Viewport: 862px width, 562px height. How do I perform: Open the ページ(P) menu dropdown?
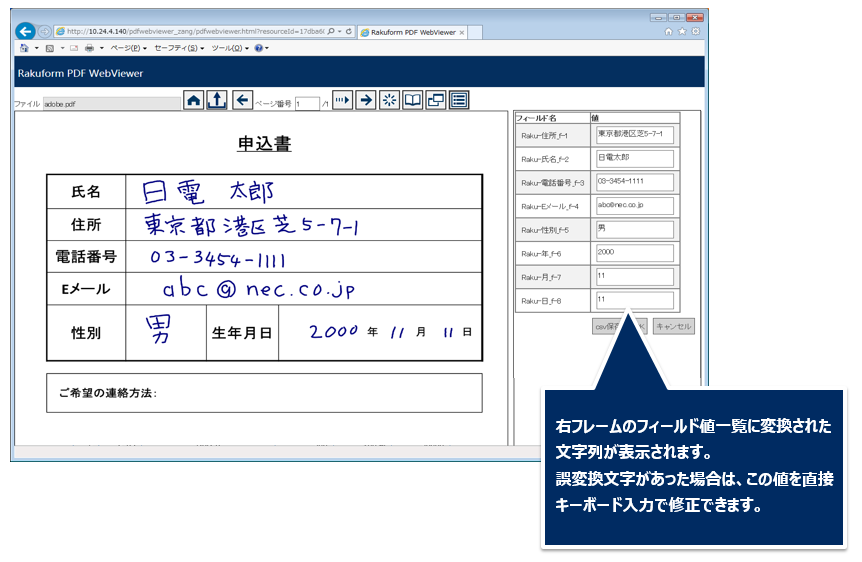click(128, 48)
